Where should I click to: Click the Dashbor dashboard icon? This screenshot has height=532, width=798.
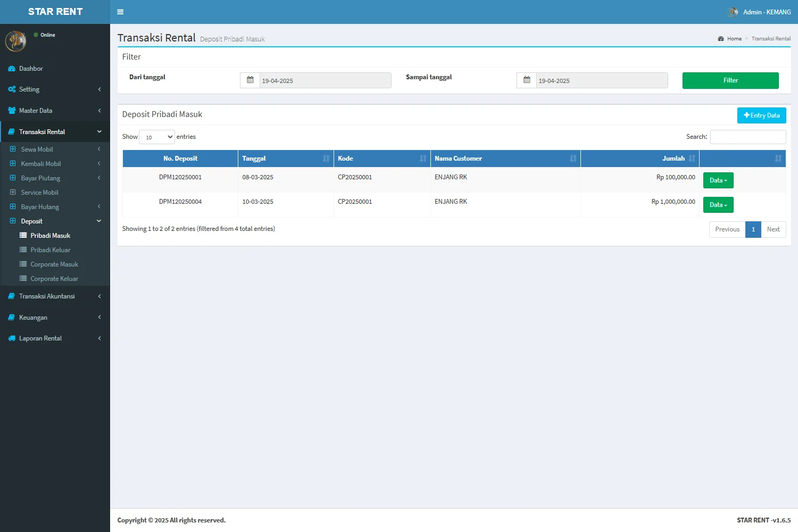click(12, 69)
